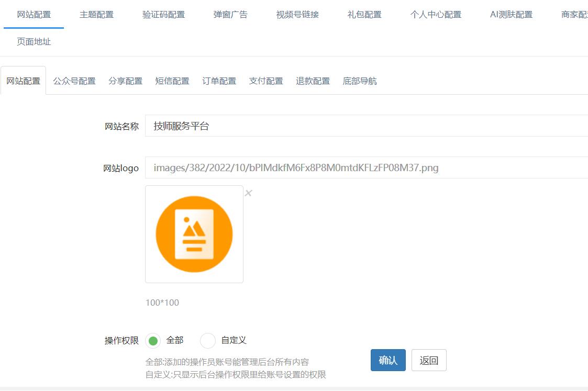588x391 pixels.
Task: Switch to the 弹窗广告 tab
Action: click(x=230, y=15)
